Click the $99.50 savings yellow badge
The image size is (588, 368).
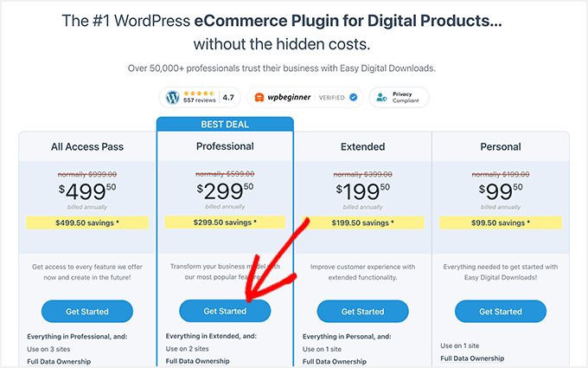tap(501, 223)
